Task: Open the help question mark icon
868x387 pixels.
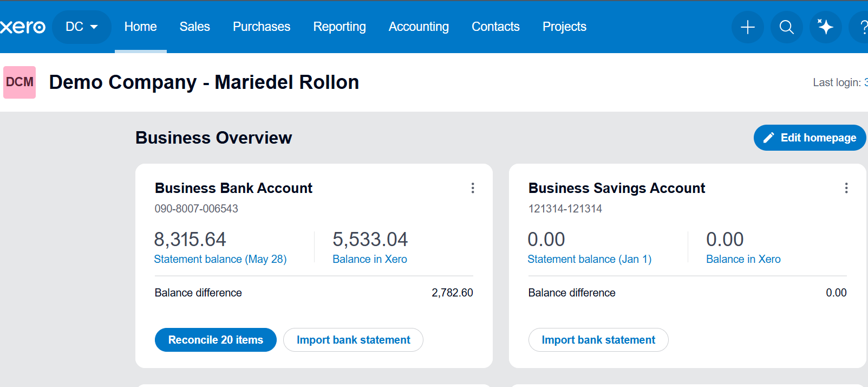Action: point(861,27)
